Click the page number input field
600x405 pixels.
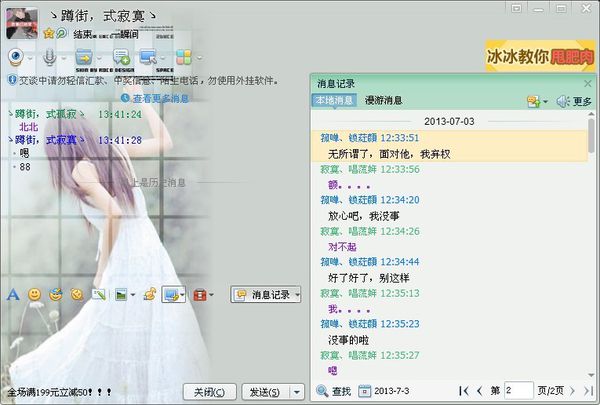(519, 391)
